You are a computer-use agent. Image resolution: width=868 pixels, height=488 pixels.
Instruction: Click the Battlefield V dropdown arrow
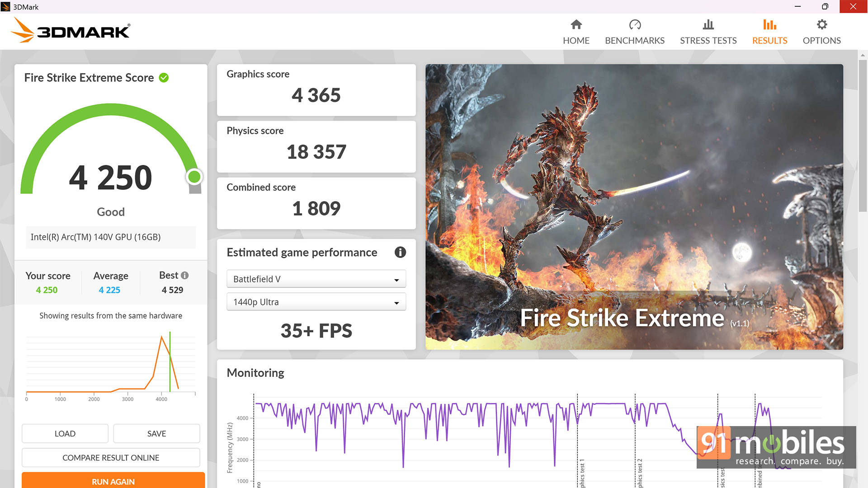(396, 280)
